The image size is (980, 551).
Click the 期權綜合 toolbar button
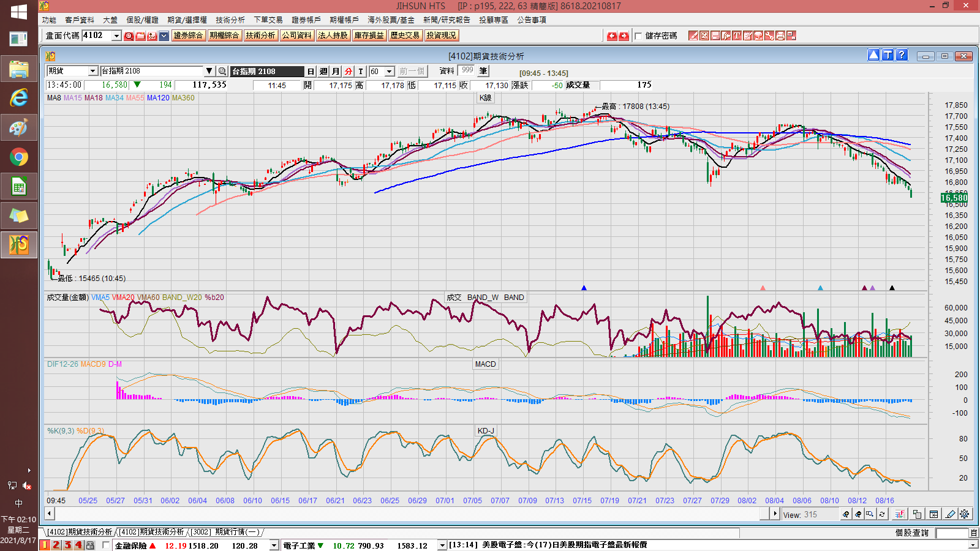click(224, 36)
